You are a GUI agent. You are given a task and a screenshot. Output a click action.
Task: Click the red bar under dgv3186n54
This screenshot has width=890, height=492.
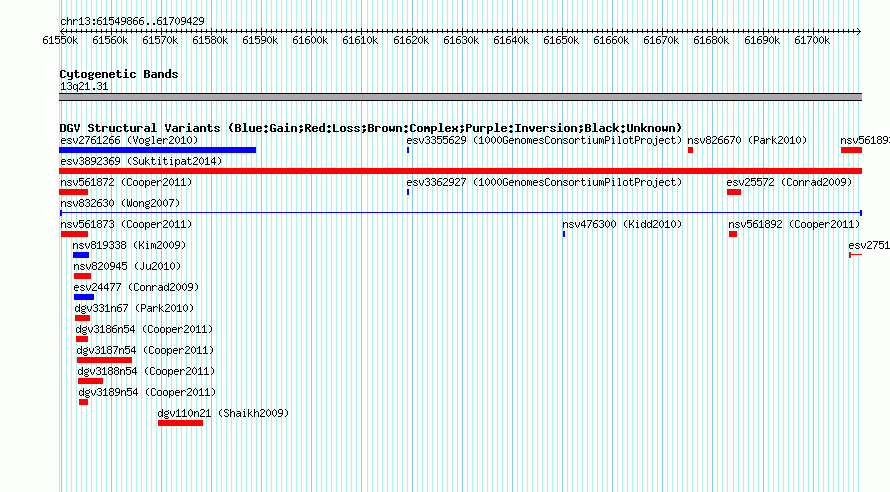point(82,339)
